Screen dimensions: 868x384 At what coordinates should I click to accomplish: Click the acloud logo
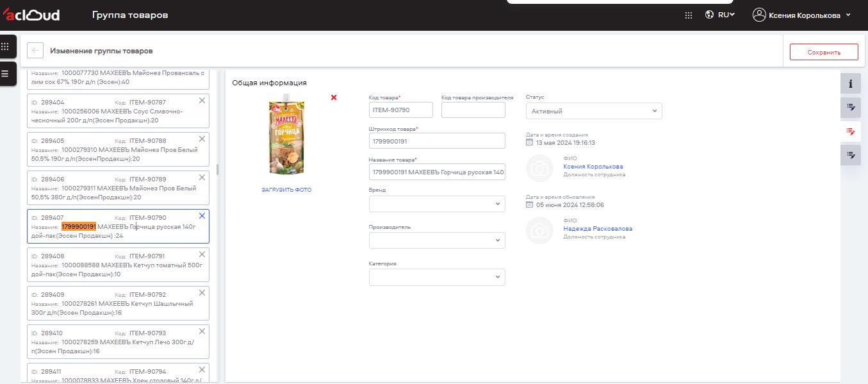click(x=30, y=15)
